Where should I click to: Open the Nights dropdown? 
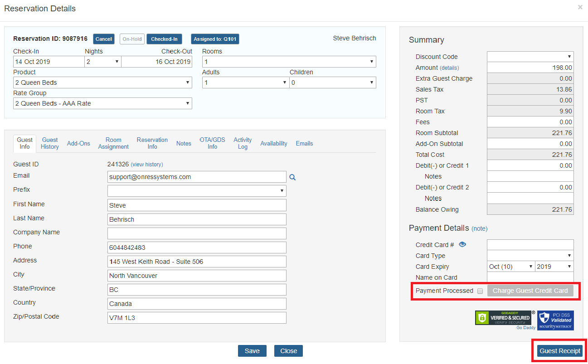103,61
